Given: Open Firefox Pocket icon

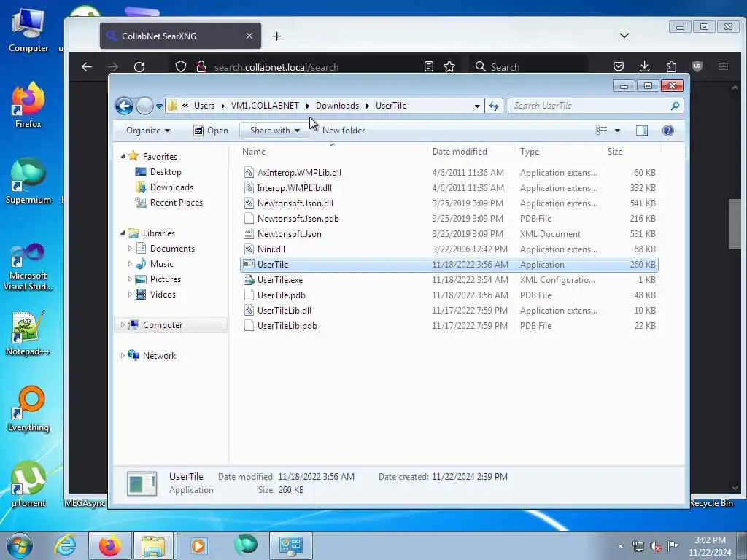Looking at the screenshot, I should click(619, 66).
